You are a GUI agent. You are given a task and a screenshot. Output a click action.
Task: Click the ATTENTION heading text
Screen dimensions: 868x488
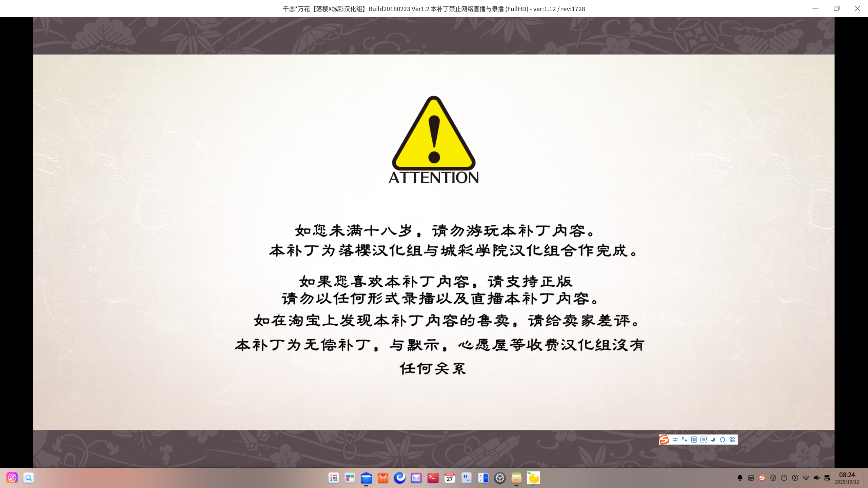tap(434, 178)
